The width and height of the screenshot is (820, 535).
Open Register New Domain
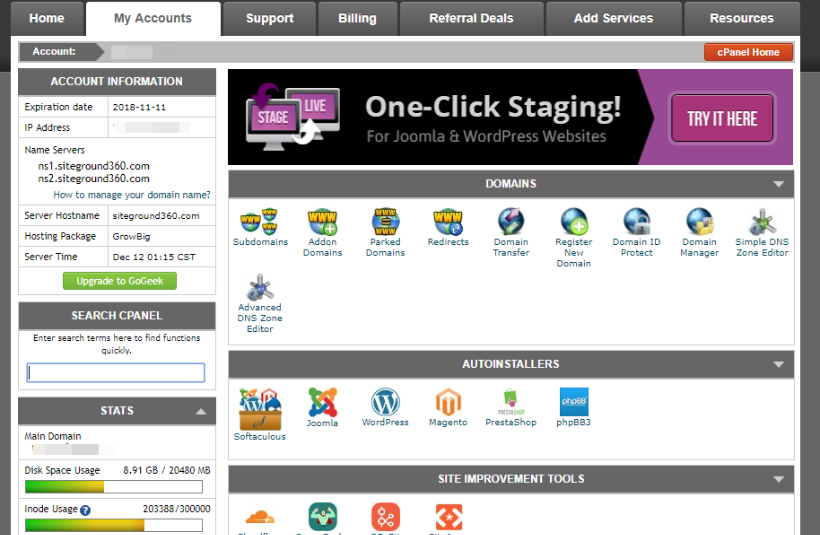574,238
